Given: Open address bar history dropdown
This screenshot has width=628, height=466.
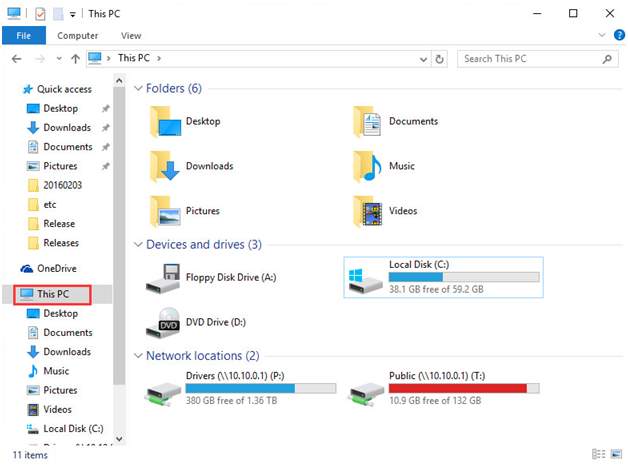Looking at the screenshot, I should [423, 59].
